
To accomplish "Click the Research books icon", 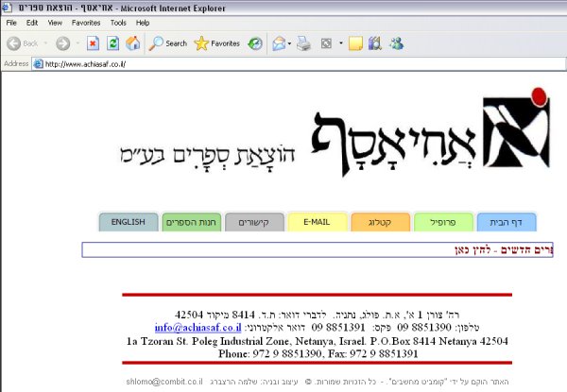I will [375, 43].
